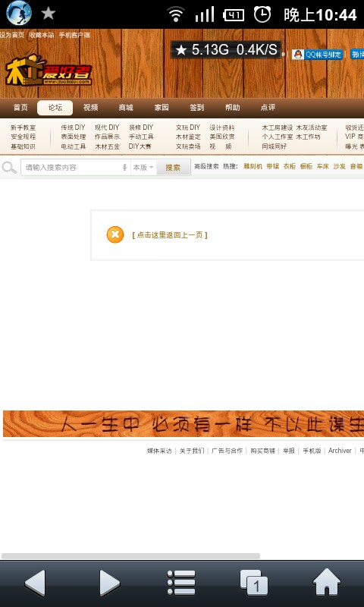Click the 手机客户端 link
Viewport: 364px width, 607px height.
point(74,35)
